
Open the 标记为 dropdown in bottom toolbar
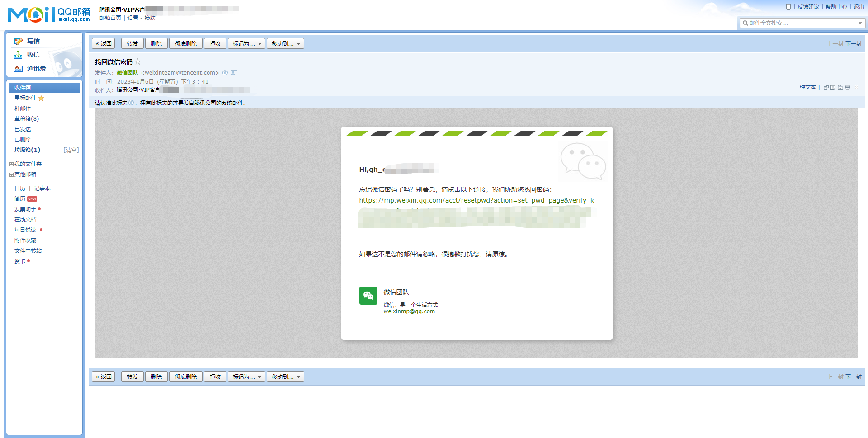(246, 377)
